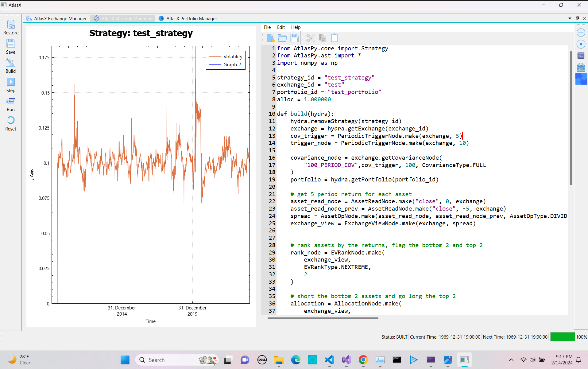Click the Restore strategy icon
588x369 pixels.
click(x=11, y=27)
